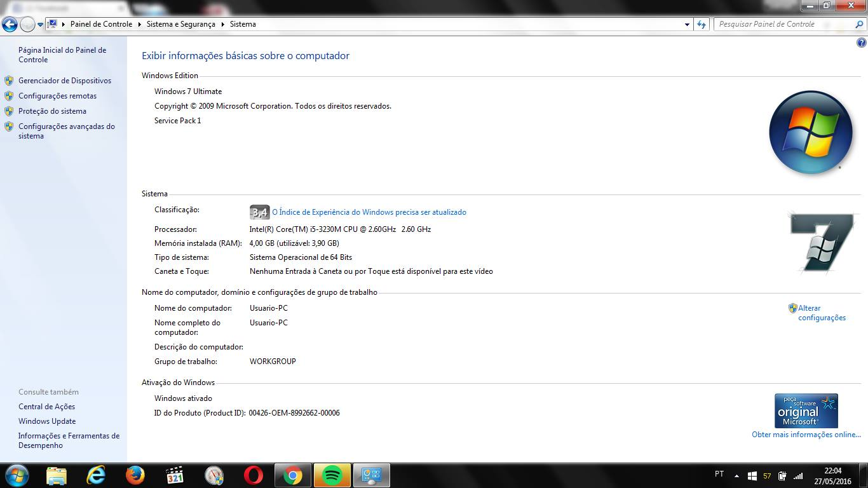The image size is (868, 488).
Task: Click the Control Panel taskbar button
Action: click(372, 475)
